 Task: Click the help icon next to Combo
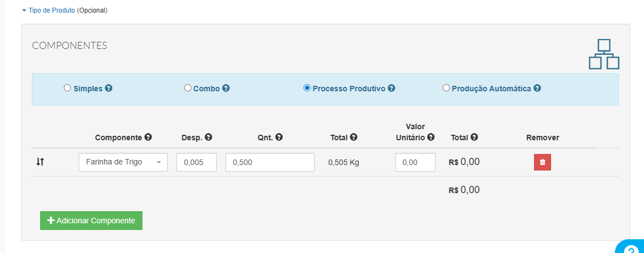point(226,89)
